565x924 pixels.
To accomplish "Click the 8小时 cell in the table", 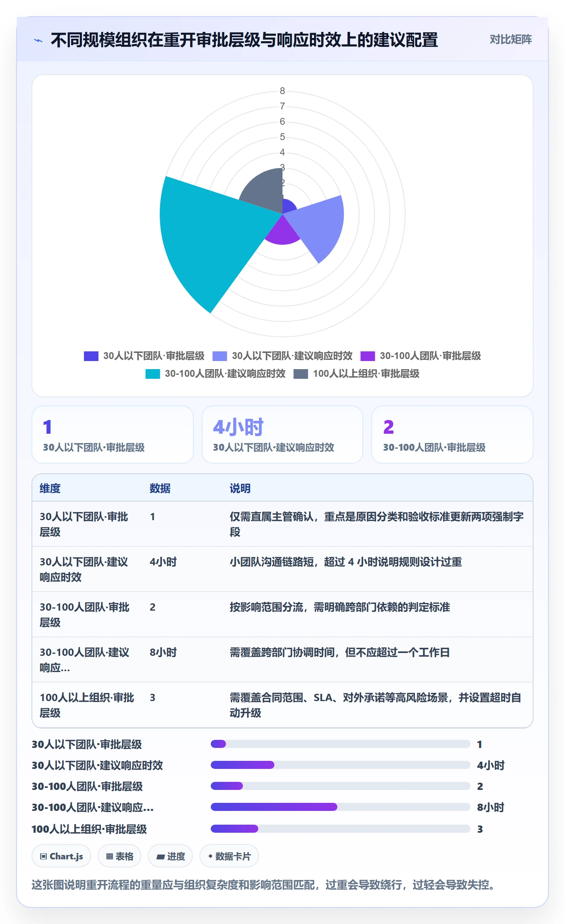I will (x=163, y=653).
